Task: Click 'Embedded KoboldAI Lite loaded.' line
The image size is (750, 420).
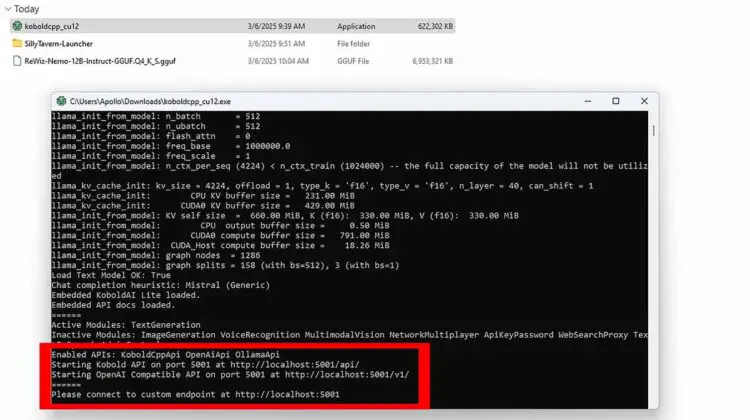Action: [126, 295]
